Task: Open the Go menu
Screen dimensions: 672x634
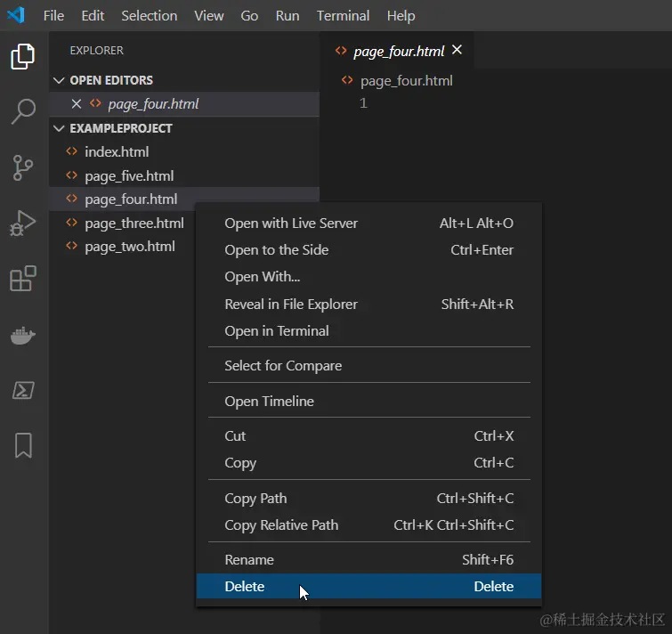Action: coord(249,16)
